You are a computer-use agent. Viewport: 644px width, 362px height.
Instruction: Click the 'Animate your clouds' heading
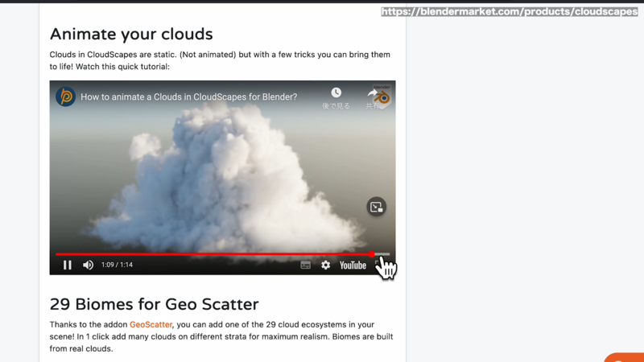pyautogui.click(x=131, y=34)
